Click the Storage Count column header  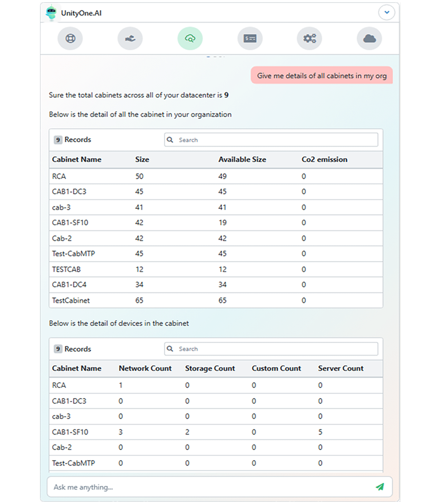point(210,368)
